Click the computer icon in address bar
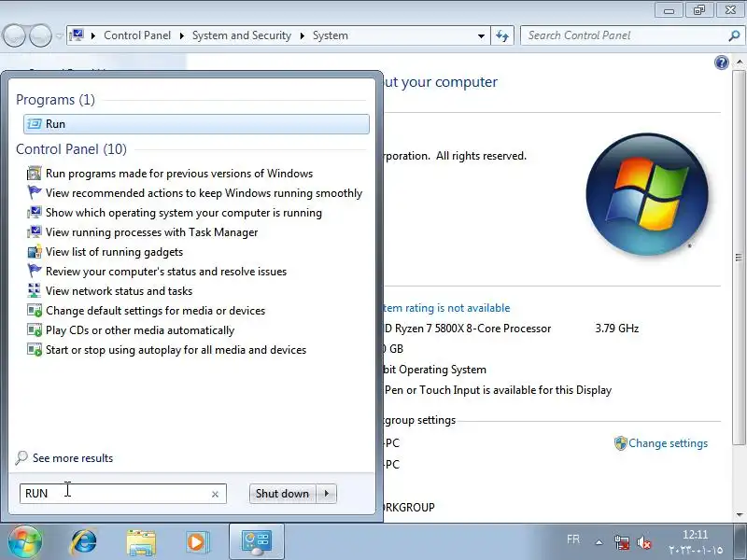 (77, 35)
